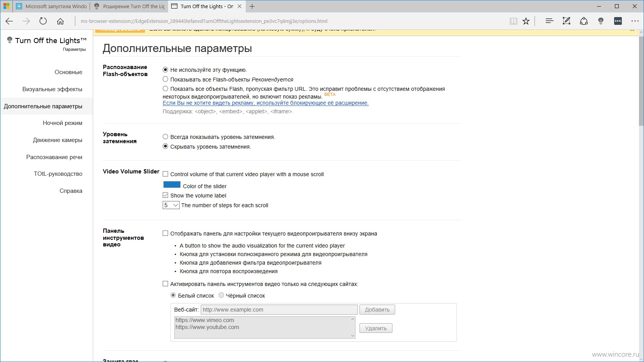Screen dimensions: 644x362
Task: Select 'Не используйте эту функцию' radio
Action: [165, 70]
